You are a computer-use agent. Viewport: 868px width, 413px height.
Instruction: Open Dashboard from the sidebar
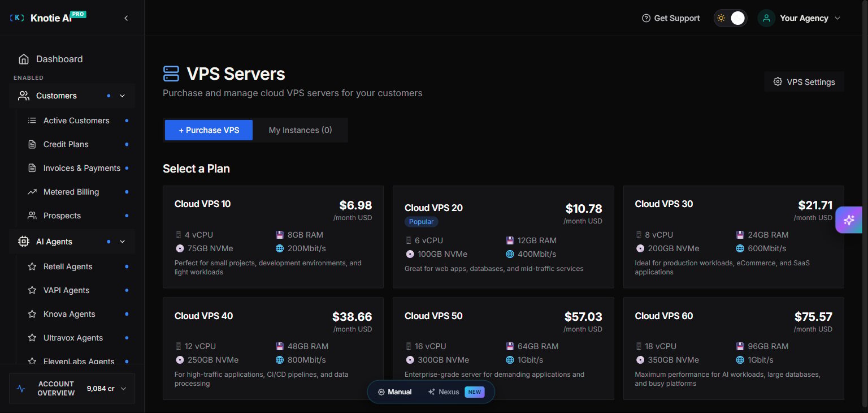pyautogui.click(x=72, y=59)
